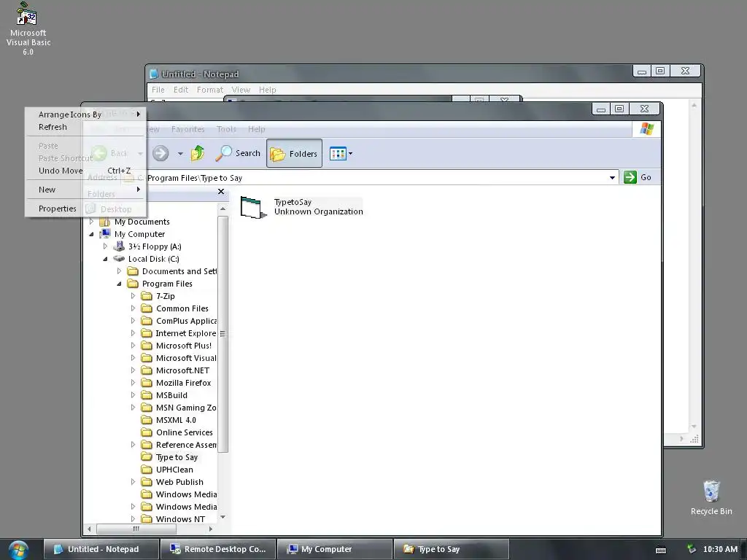
Task: Open the New submenu in context menu
Action: [x=85, y=190]
